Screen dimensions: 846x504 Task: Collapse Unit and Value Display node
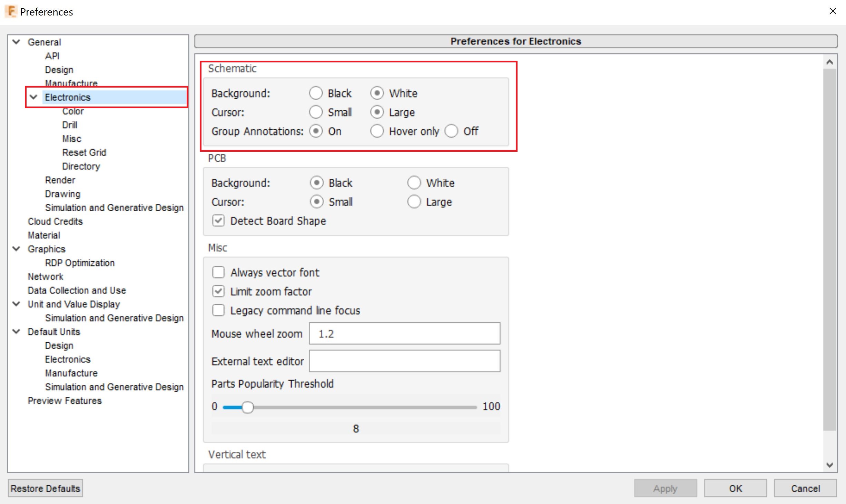click(x=16, y=304)
